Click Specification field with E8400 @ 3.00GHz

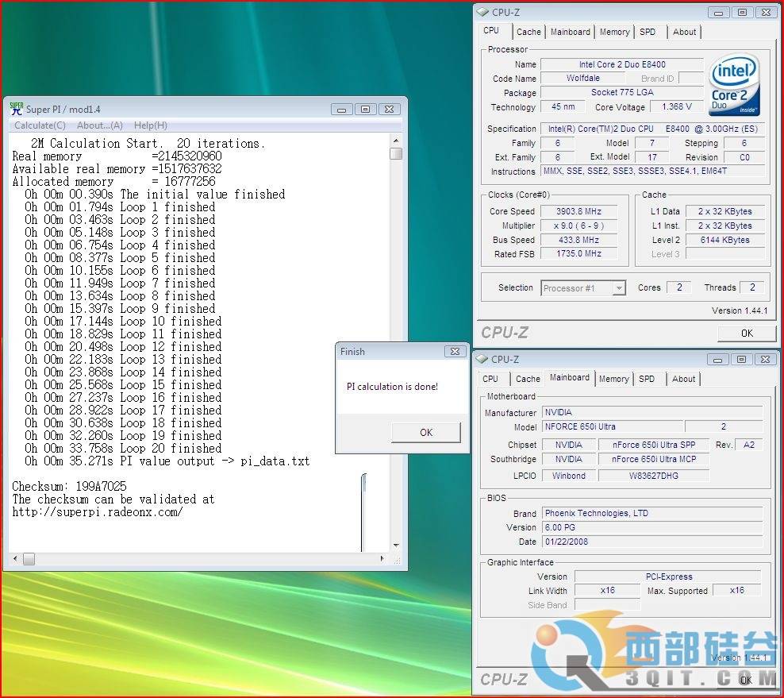click(653, 129)
